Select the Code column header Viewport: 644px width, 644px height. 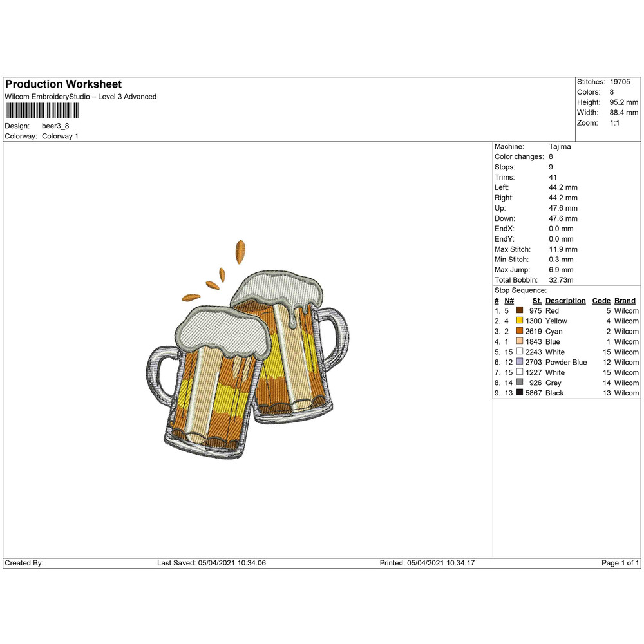click(x=601, y=301)
